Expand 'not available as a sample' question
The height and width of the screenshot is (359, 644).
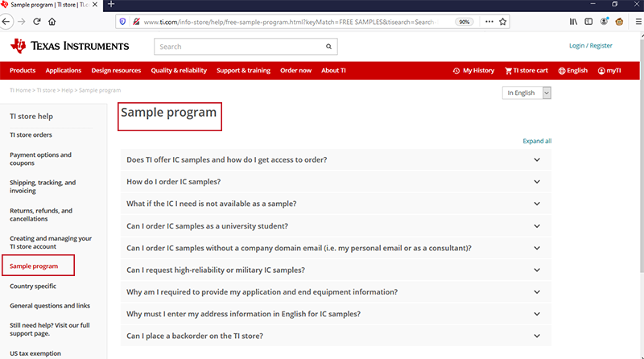[336, 204]
